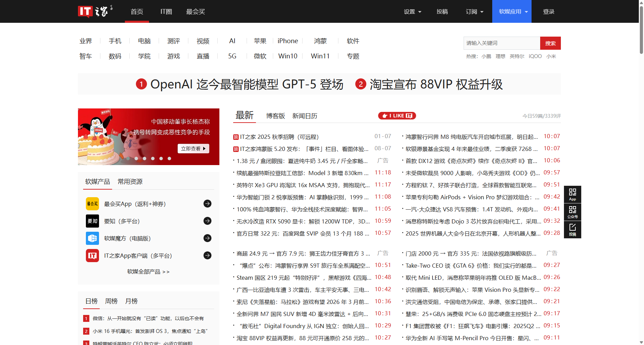Screen dimensions: 644x345
Task: Switch to the 博客版 tab
Action: click(x=276, y=116)
